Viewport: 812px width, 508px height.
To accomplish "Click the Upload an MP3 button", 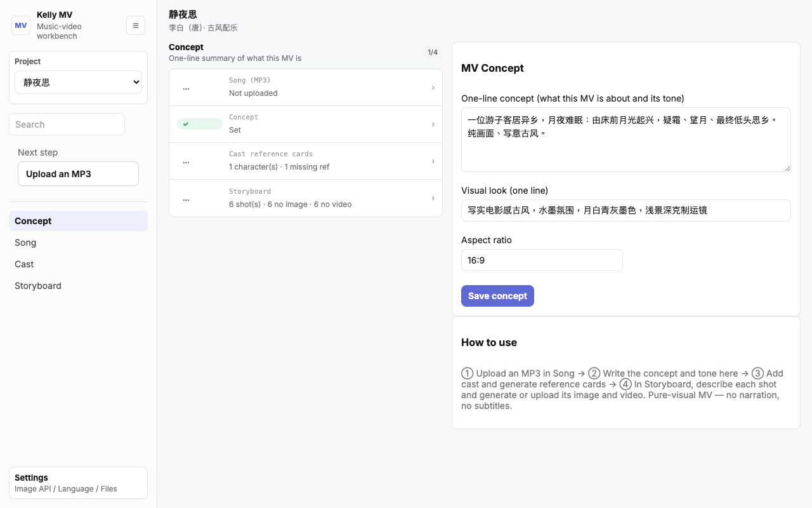I will [x=78, y=174].
